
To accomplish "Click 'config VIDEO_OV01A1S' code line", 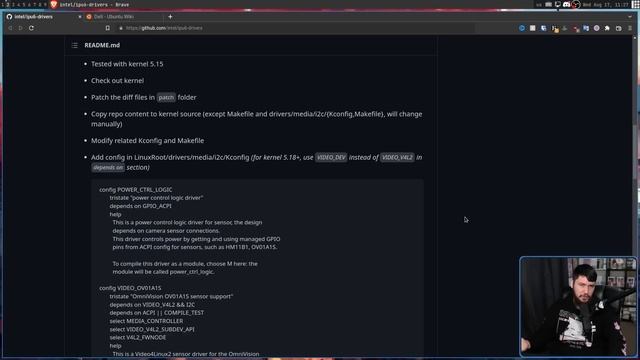I will [x=130, y=288].
